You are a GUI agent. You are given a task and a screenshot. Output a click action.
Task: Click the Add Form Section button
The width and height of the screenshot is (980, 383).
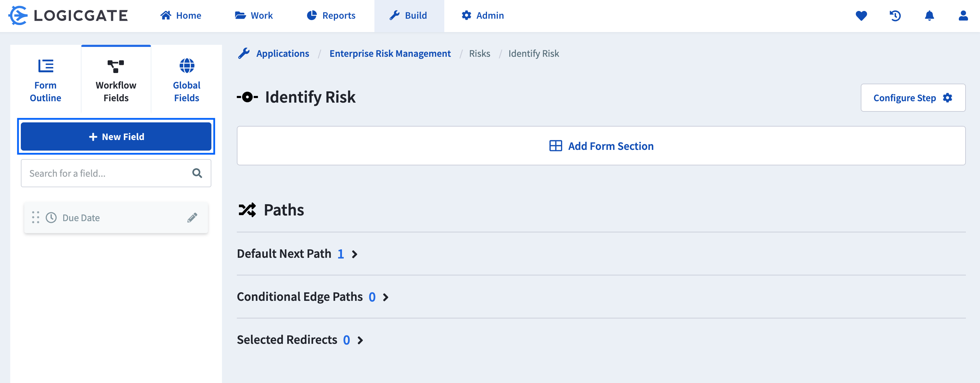point(601,146)
